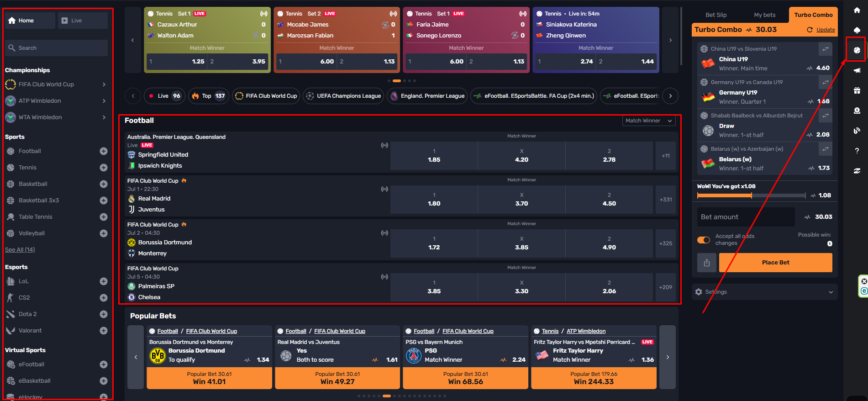
Task: Click the Turbo Combo refresh icon
Action: (810, 30)
